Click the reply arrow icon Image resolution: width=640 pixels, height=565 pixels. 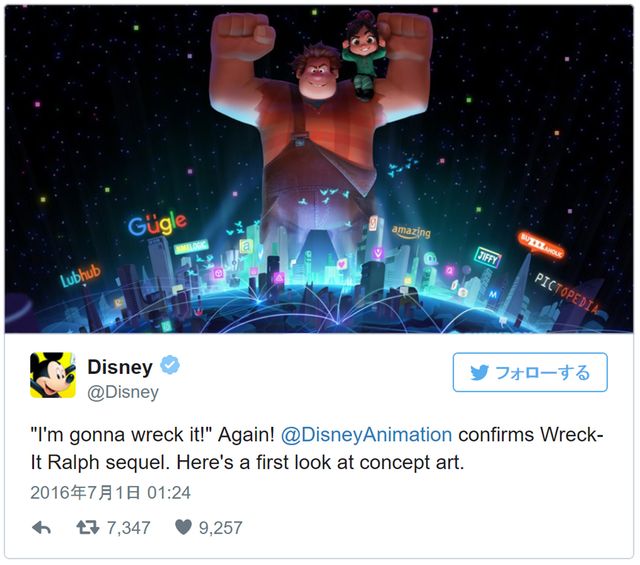[x=41, y=527]
